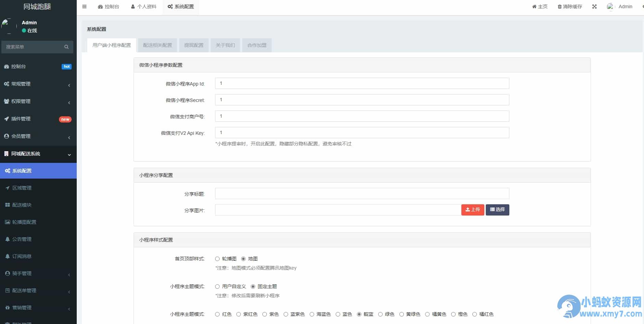Screen dimensions: 644x324
Task: Click the home 主页 link
Action: [x=540, y=7]
